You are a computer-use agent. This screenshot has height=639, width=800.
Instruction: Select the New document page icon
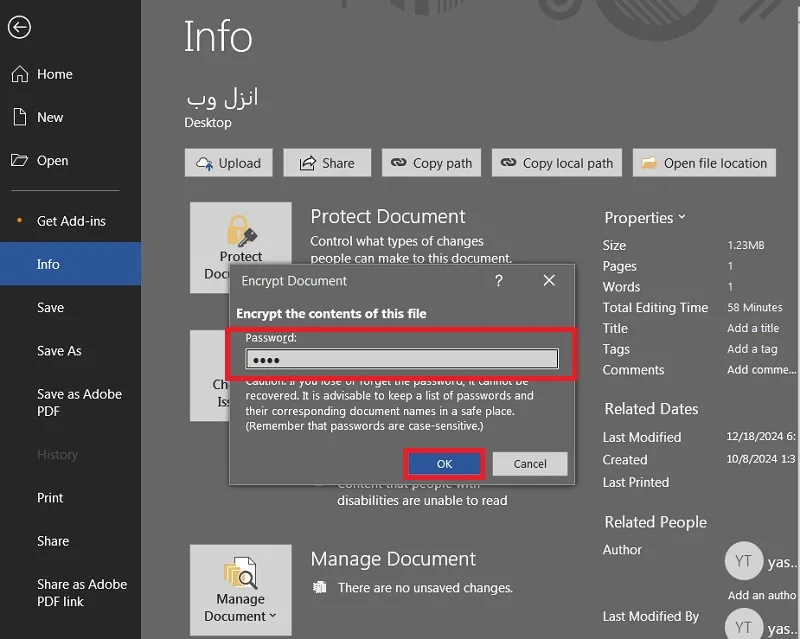pyautogui.click(x=20, y=117)
